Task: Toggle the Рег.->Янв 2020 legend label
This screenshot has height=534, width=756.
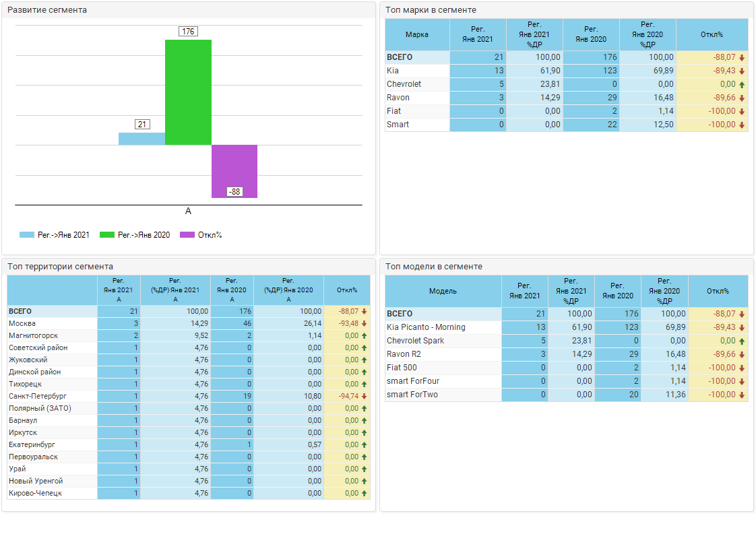Action: [x=144, y=235]
